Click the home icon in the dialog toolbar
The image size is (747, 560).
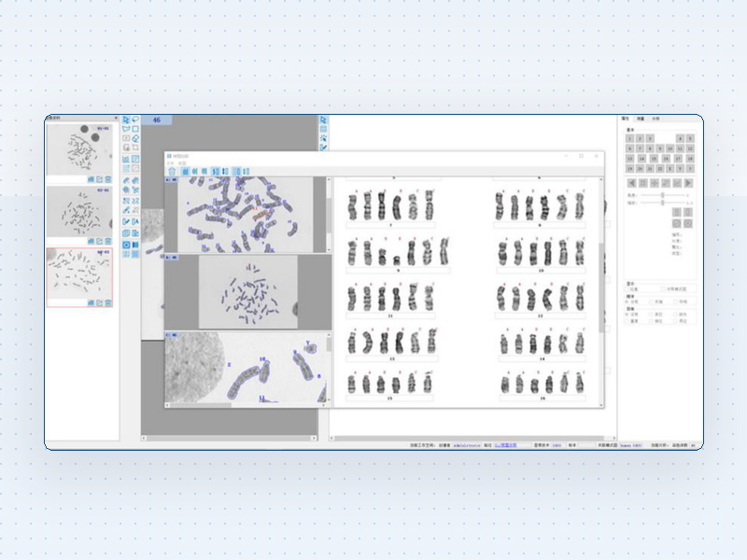point(172,171)
